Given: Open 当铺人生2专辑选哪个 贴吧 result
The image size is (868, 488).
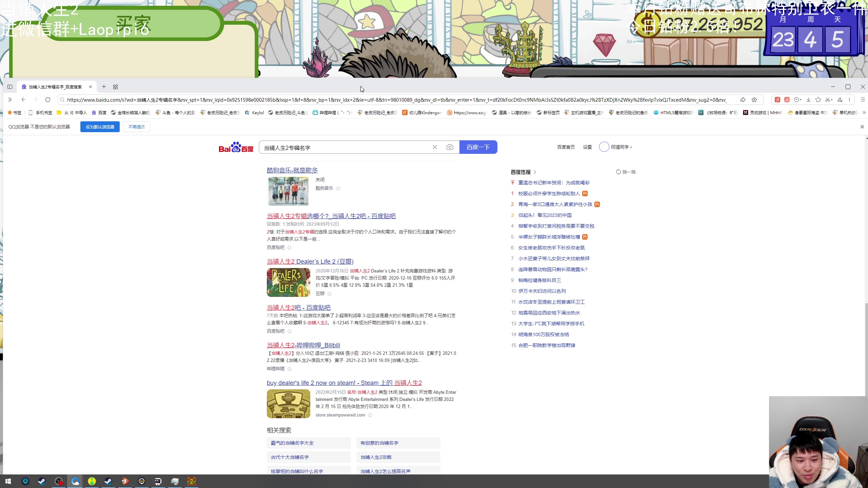Looking at the screenshot, I should (331, 216).
